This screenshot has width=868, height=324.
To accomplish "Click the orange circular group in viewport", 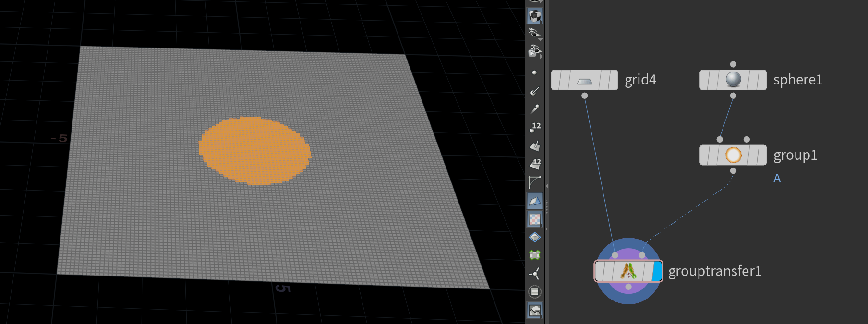I will tap(255, 151).
